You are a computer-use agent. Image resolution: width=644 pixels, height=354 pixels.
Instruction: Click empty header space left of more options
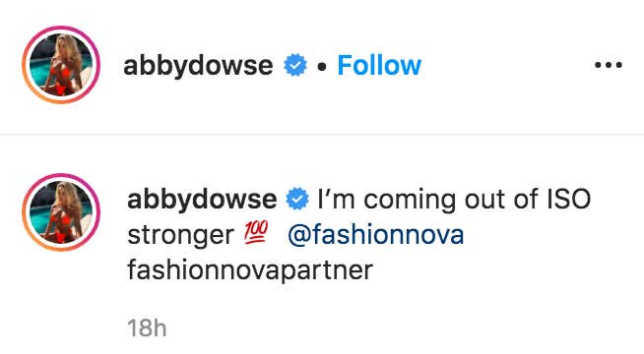[x=507, y=65]
